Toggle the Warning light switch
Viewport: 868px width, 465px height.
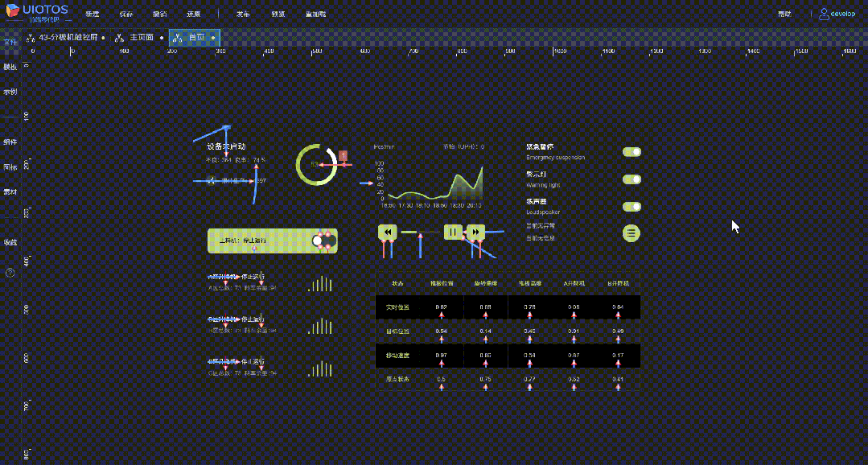631,179
